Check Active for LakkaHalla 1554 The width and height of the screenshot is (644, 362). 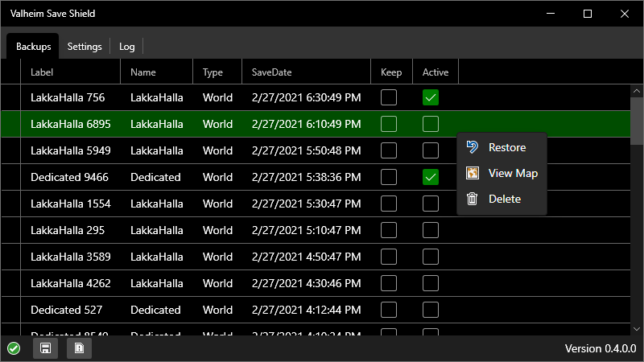431,204
